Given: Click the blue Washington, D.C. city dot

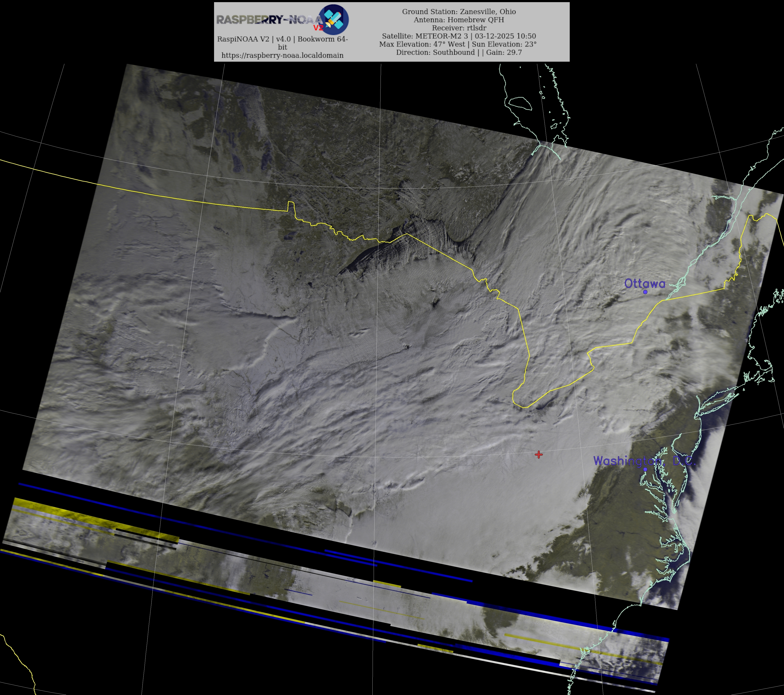Looking at the screenshot, I should 645,469.
